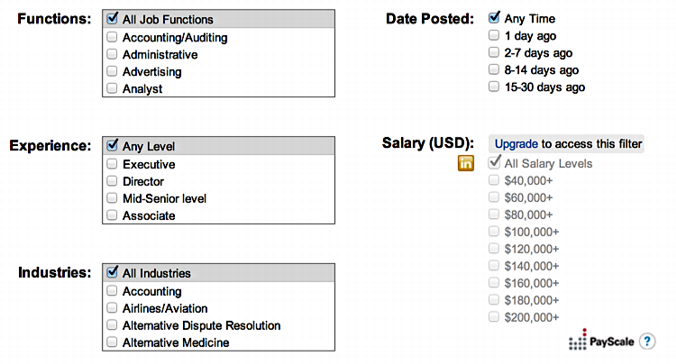Tick the Director experience checkbox
This screenshot has width=676, height=364.
pos(112,181)
